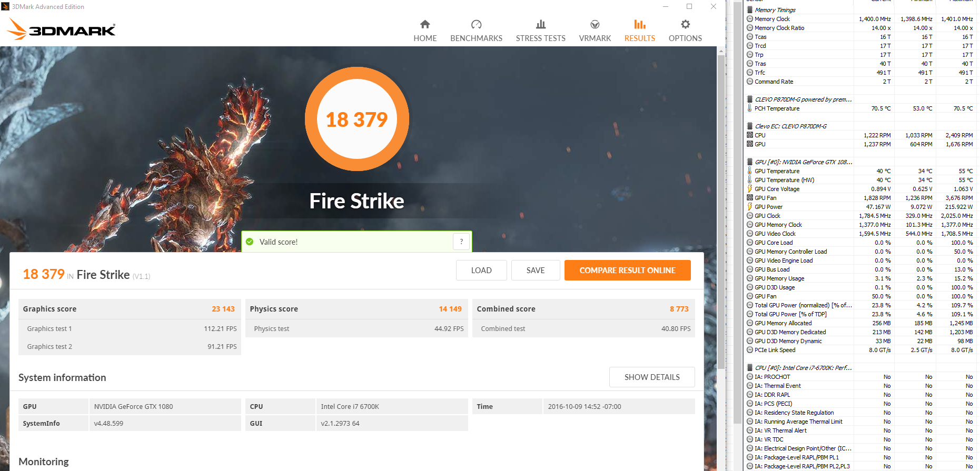Click the GPU Video Clock sensor icon

(x=750, y=234)
